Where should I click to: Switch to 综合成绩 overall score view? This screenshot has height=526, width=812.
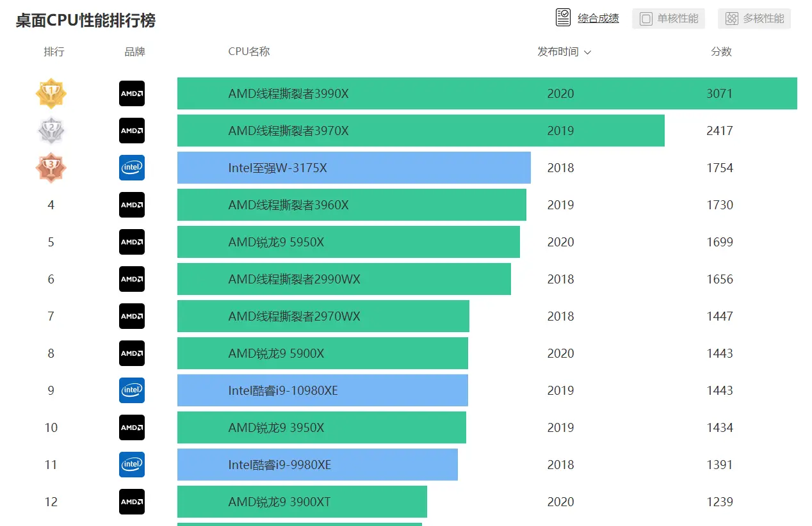[587, 18]
